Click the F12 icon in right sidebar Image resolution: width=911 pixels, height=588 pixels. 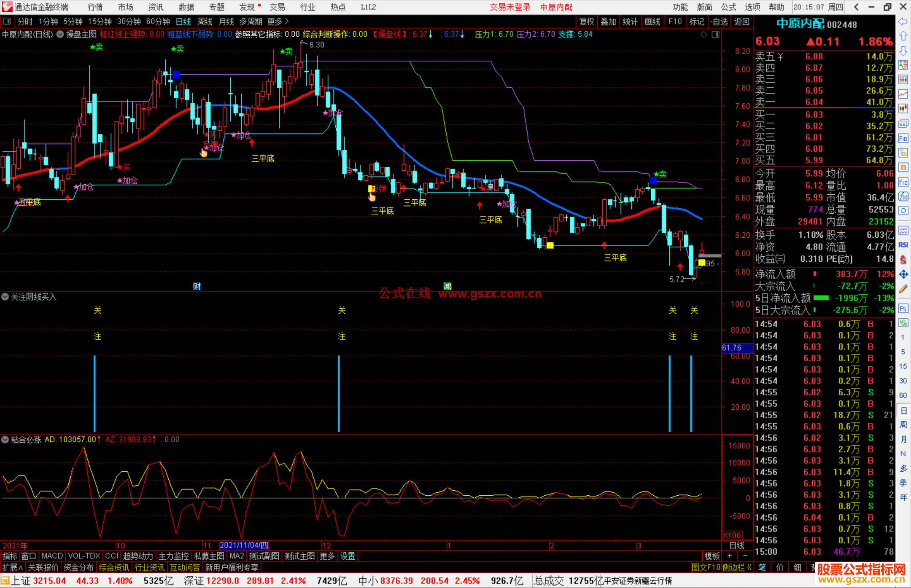tap(903, 182)
